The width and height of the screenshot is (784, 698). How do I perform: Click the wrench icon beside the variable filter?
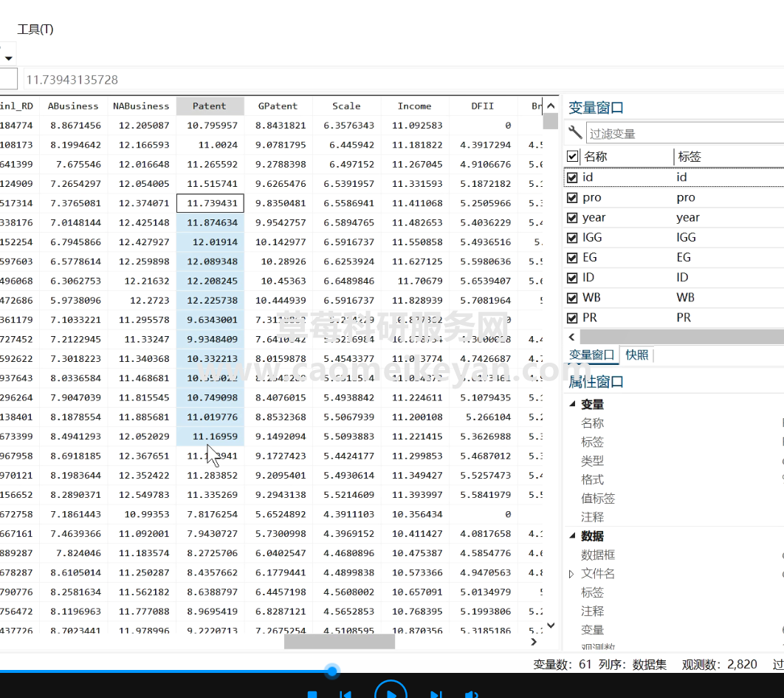pyautogui.click(x=575, y=133)
